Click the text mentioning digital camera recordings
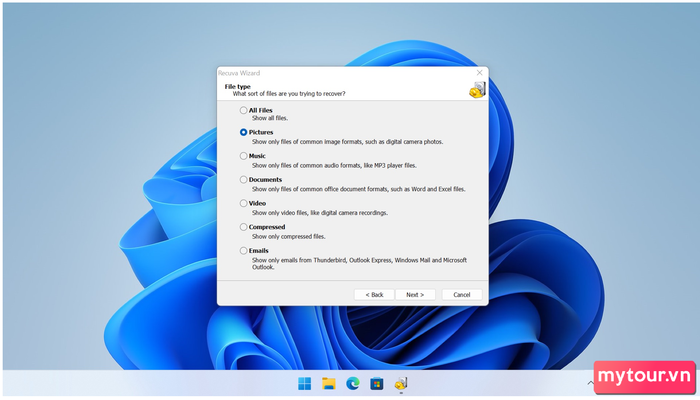Viewport: 700px width, 400px height. [320, 213]
